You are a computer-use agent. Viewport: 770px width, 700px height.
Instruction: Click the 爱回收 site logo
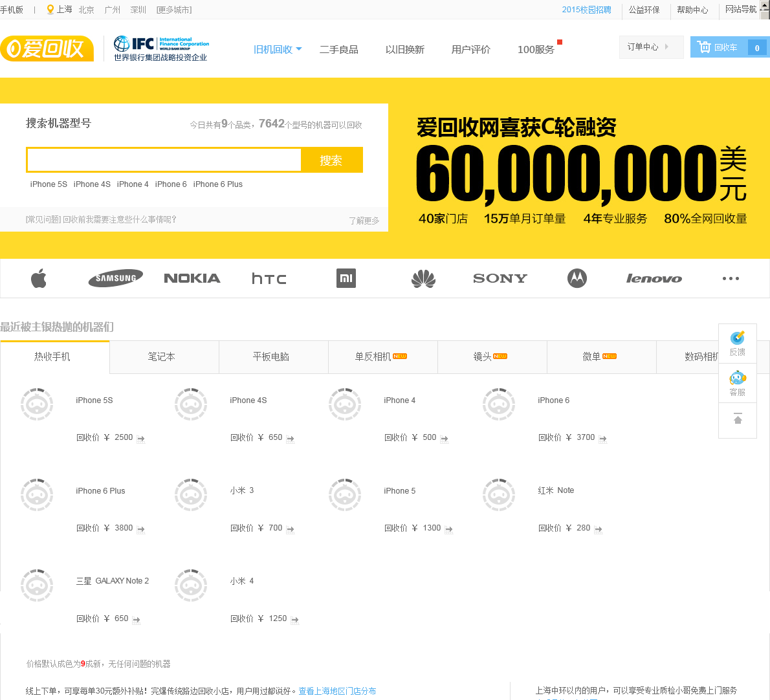47,49
